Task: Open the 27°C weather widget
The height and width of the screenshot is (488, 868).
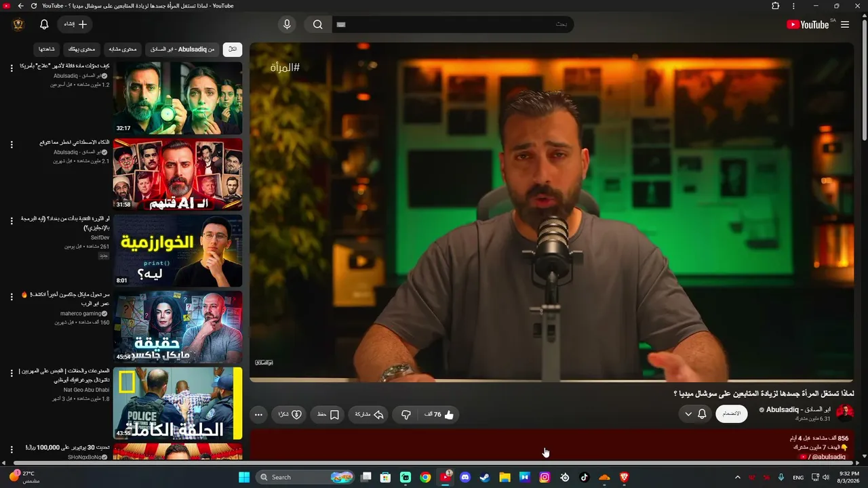Action: click(x=24, y=477)
